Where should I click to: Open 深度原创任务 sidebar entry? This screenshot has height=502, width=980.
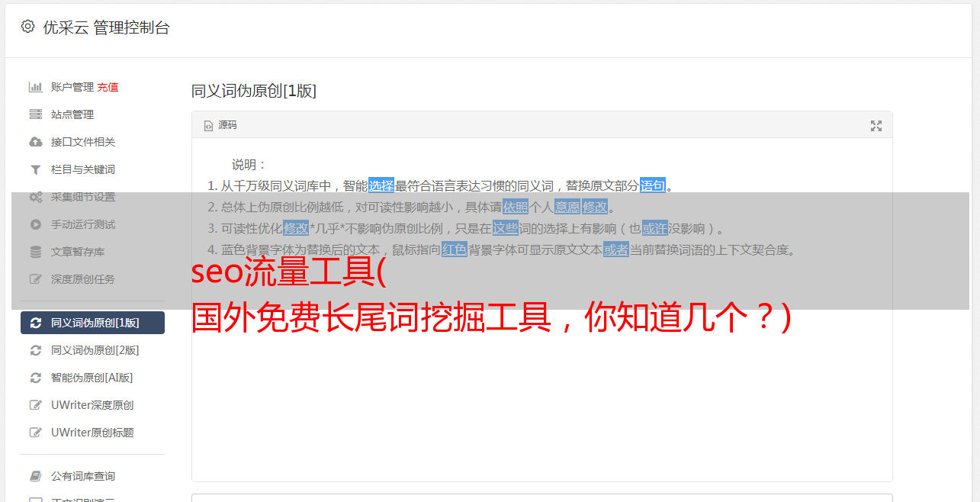(x=92, y=279)
